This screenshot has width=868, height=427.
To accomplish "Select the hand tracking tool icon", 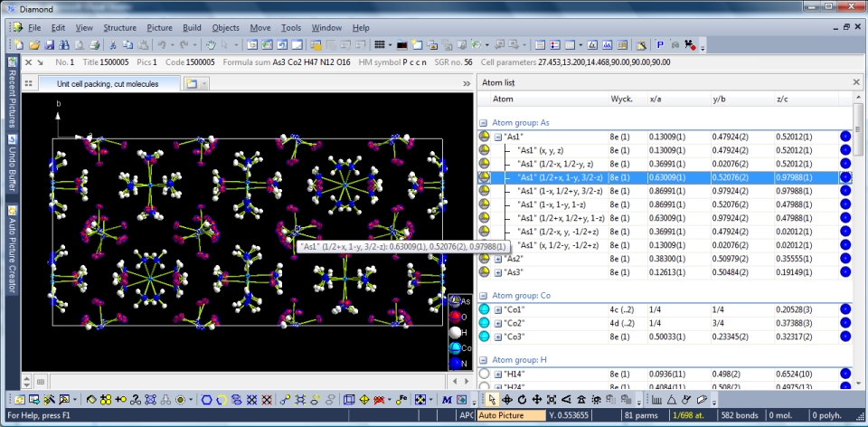I will [x=210, y=44].
